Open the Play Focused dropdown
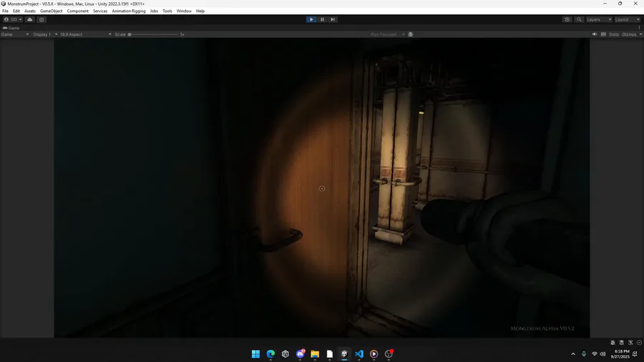Screen dimensions: 644x362 tap(387, 34)
